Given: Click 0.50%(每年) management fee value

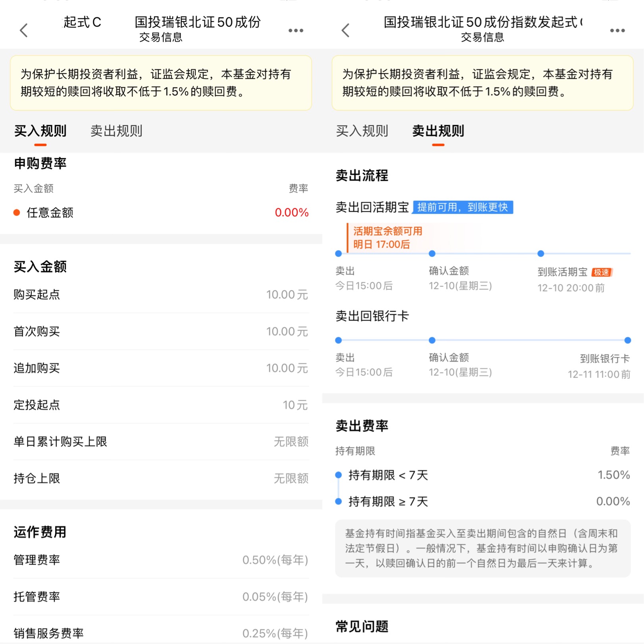Looking at the screenshot, I should tap(275, 560).
